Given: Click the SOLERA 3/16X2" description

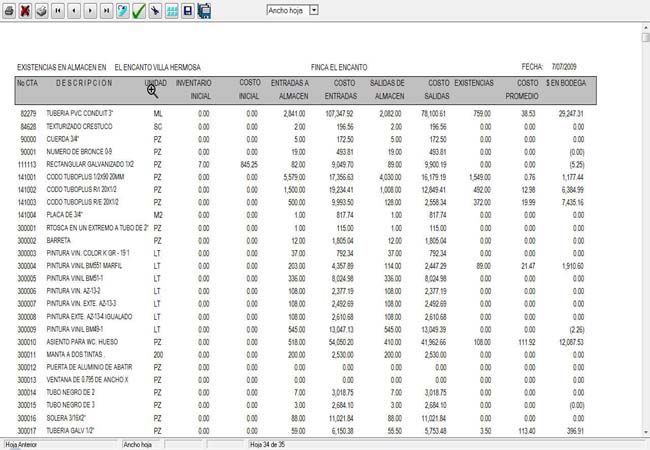Looking at the screenshot, I should (66, 418).
